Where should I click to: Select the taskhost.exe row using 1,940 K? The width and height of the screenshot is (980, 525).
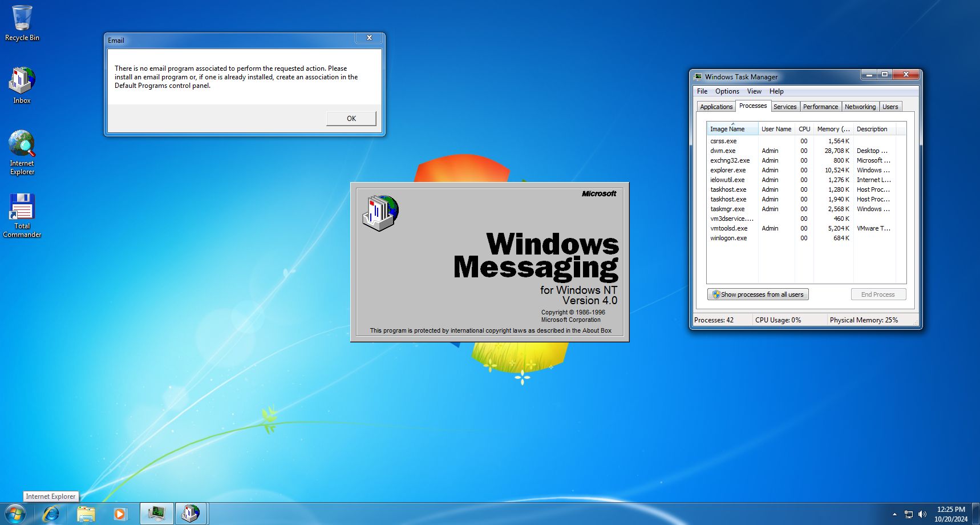tap(801, 199)
